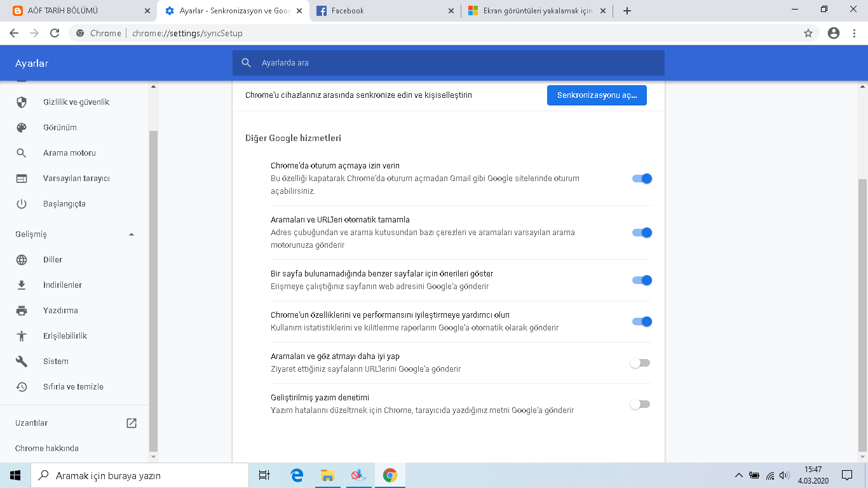
Task: Open the Chrome profile avatar icon
Action: tap(834, 33)
